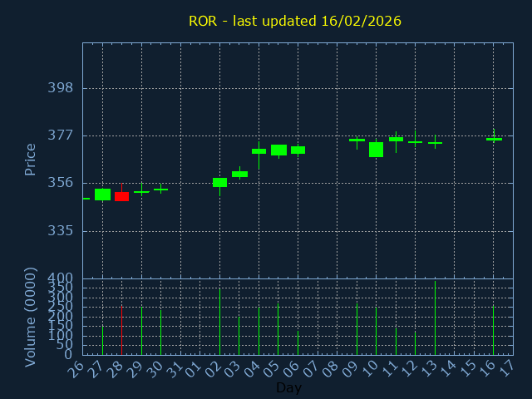Click the Day x-axis title
532x399 pixels.
click(x=288, y=387)
